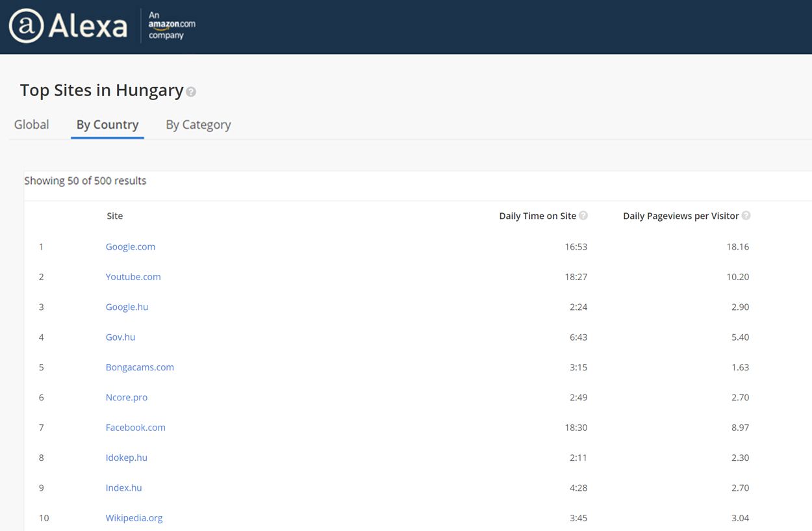
Task: Click the Alexa logo in header
Action: click(x=68, y=26)
